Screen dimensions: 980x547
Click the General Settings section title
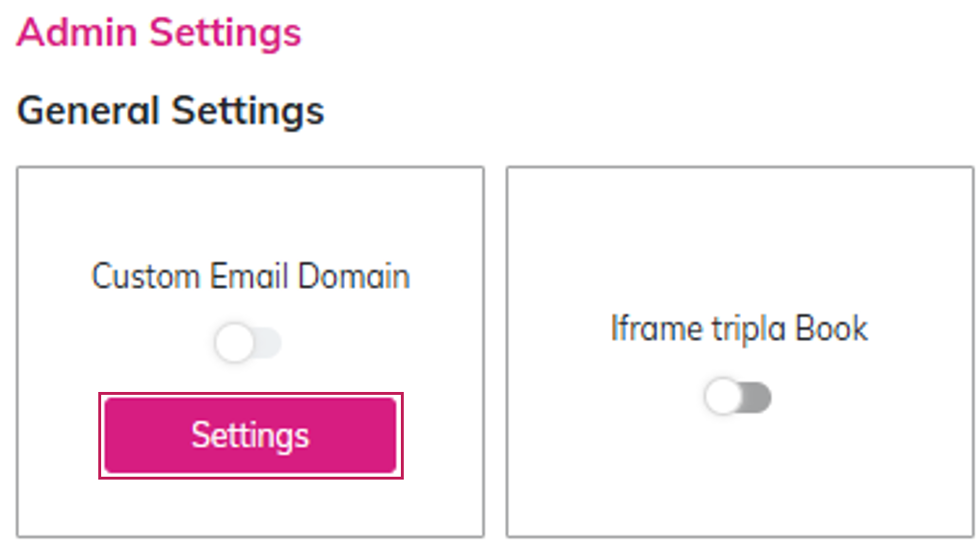171,111
